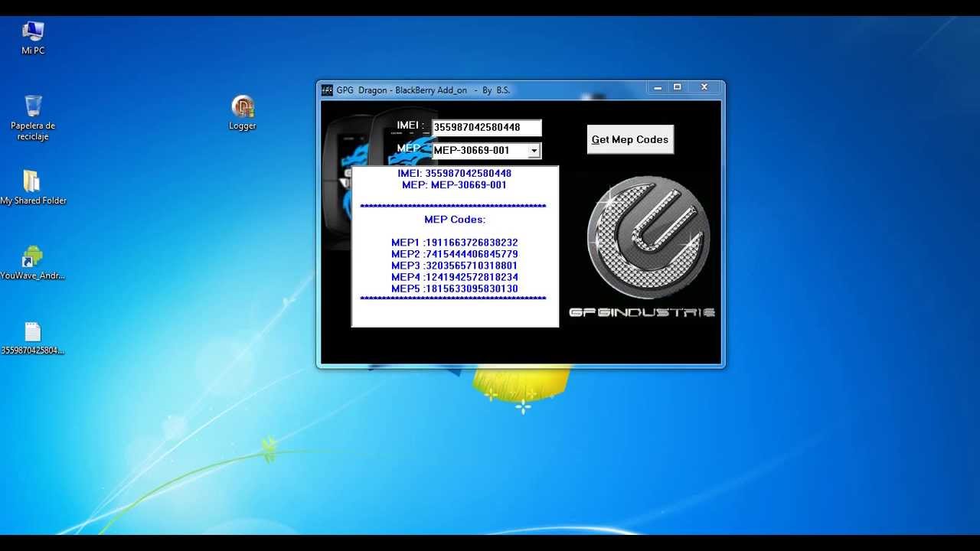Click the 'IMEI: 355987042580448' result line

455,173
